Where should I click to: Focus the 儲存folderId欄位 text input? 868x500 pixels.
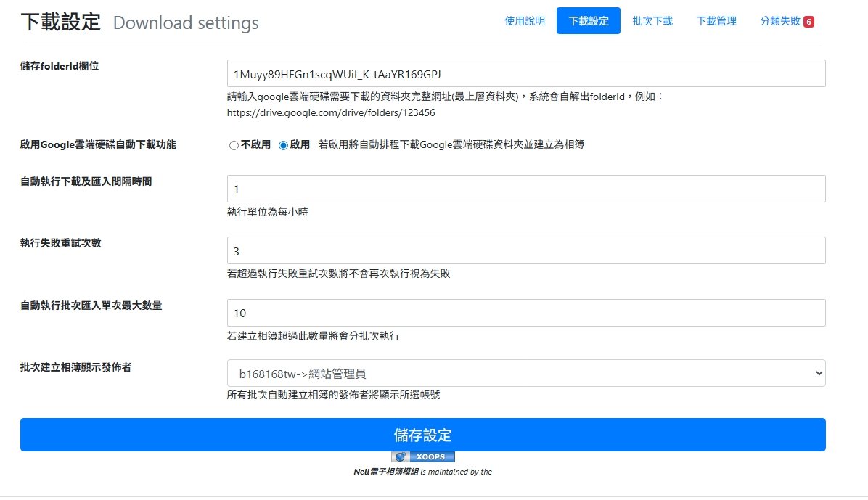coord(525,73)
